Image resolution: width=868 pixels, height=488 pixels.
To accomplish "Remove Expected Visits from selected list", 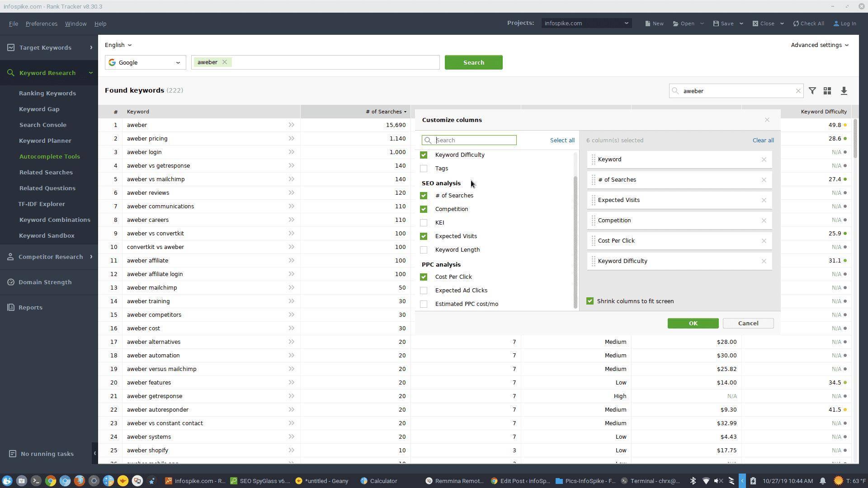I will coord(764,200).
